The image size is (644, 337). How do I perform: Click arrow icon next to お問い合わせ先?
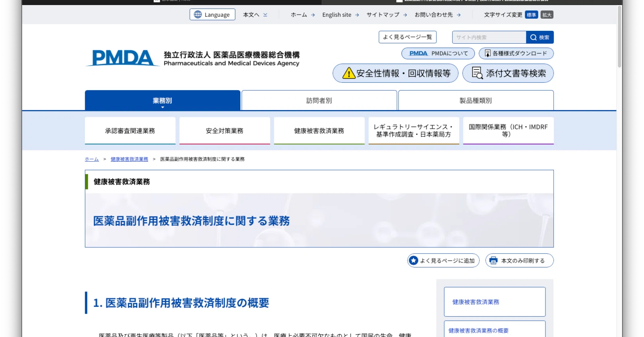click(459, 15)
